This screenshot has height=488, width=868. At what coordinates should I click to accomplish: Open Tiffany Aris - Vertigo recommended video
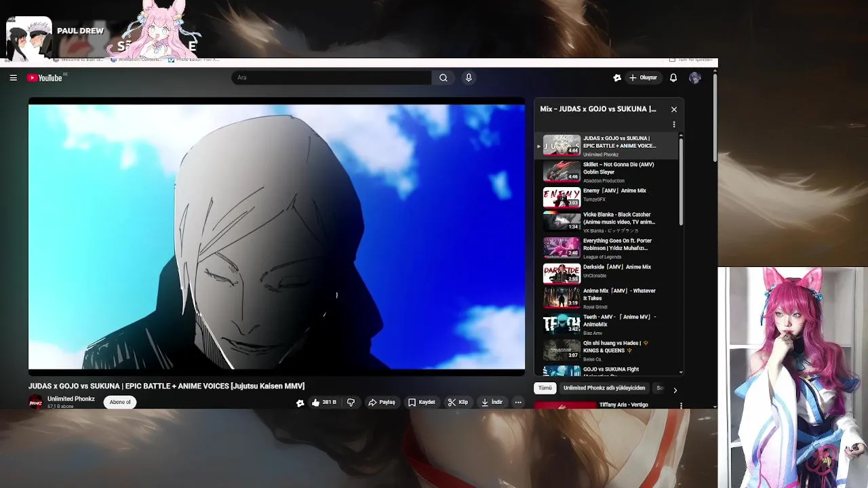pyautogui.click(x=623, y=405)
